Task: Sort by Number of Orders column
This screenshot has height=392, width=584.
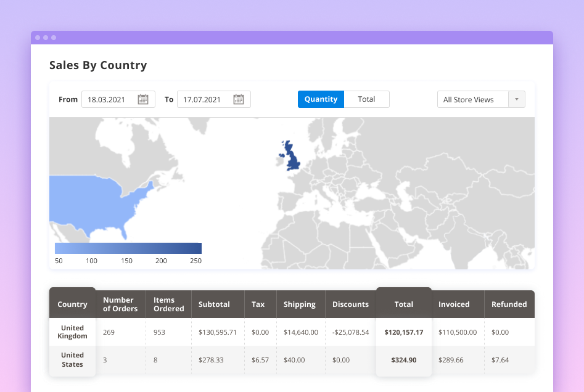Action: [120, 304]
